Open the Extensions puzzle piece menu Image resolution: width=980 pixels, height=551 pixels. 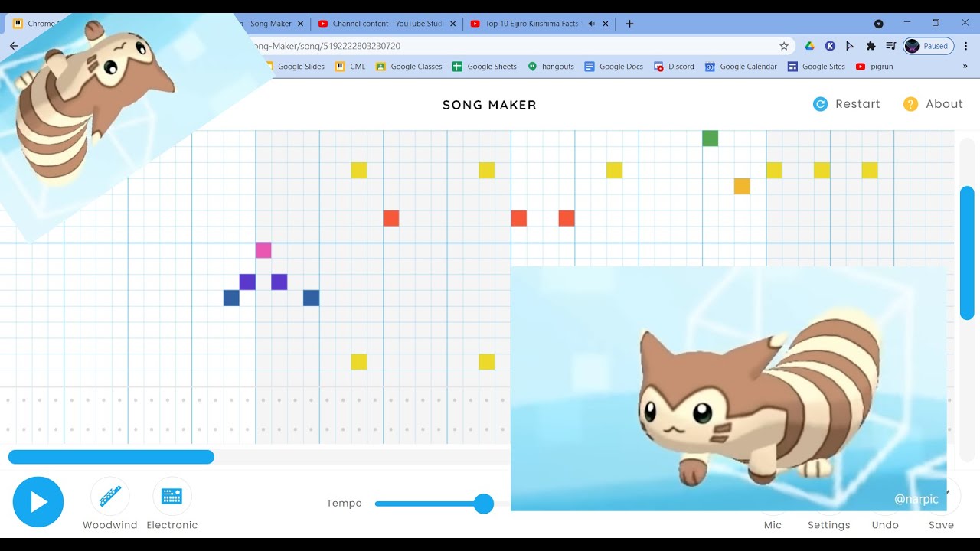(x=871, y=46)
